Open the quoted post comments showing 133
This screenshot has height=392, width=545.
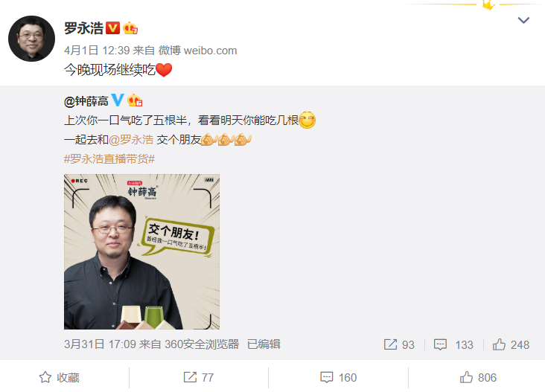coord(453,345)
